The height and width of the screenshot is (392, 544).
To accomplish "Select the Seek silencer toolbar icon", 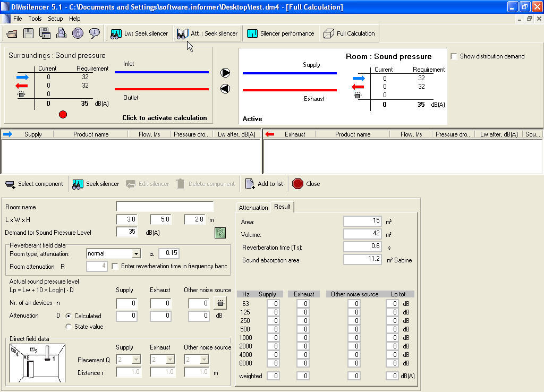I will click(x=77, y=184).
